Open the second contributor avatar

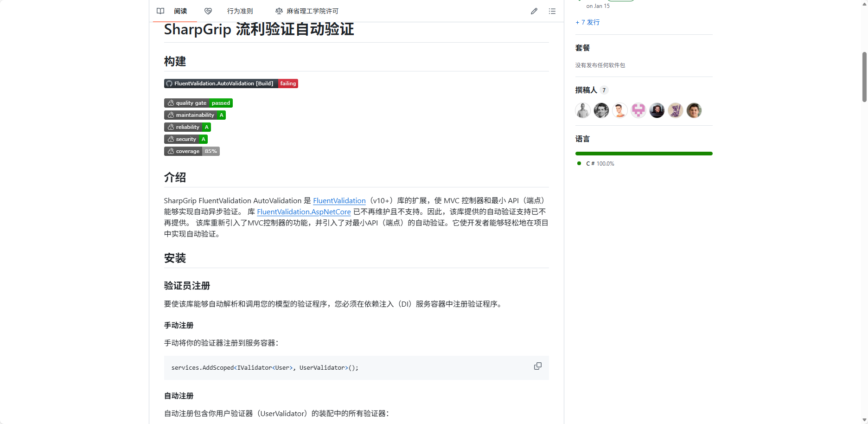601,110
